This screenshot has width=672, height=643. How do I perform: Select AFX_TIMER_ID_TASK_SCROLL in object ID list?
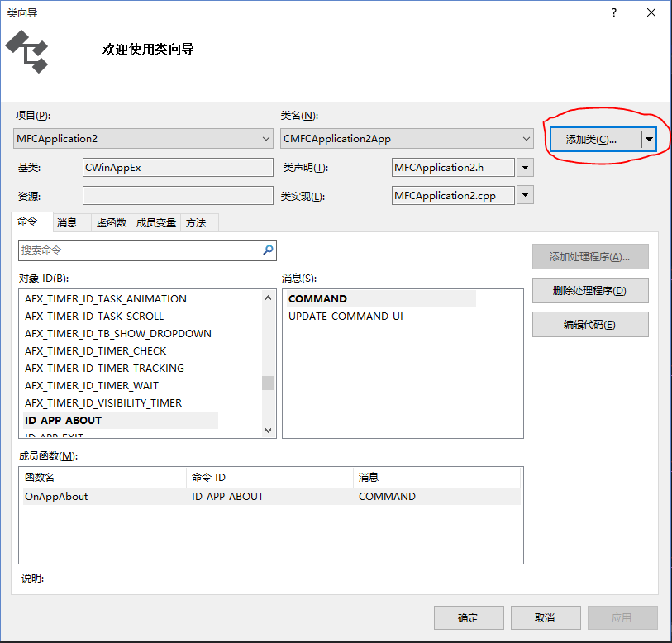(94, 317)
